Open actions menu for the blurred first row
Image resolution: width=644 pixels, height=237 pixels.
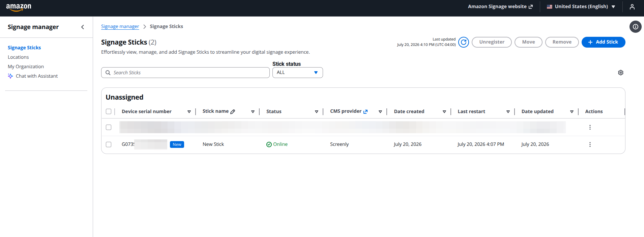590,127
